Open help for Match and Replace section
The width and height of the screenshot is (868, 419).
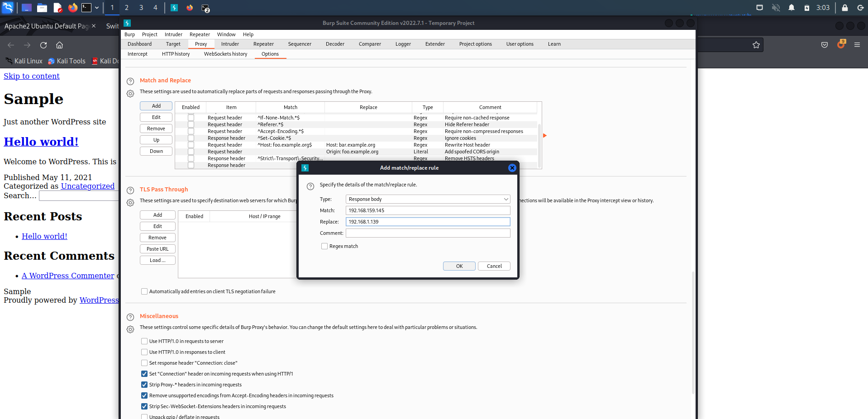click(130, 81)
